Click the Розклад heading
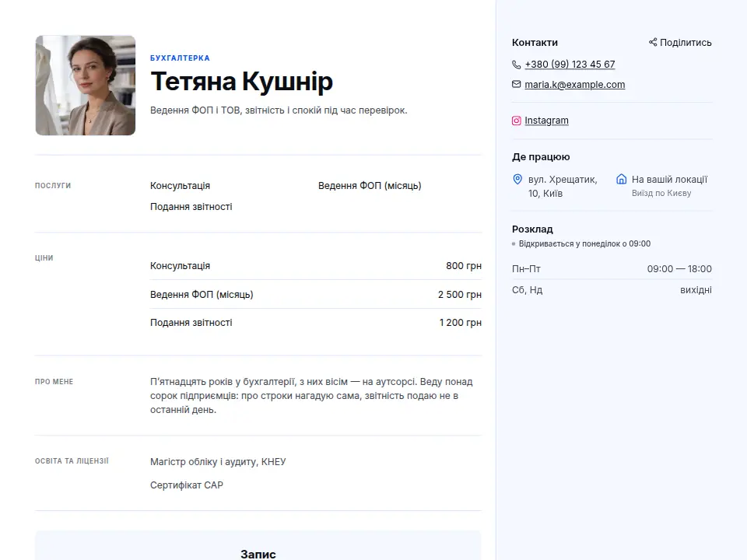The width and height of the screenshot is (747, 560). pos(532,229)
